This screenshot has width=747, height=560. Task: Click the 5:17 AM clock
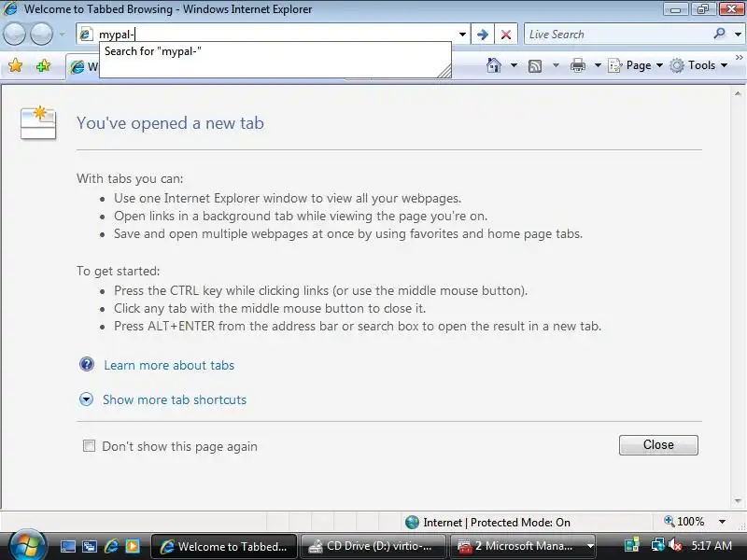pyautogui.click(x=712, y=546)
